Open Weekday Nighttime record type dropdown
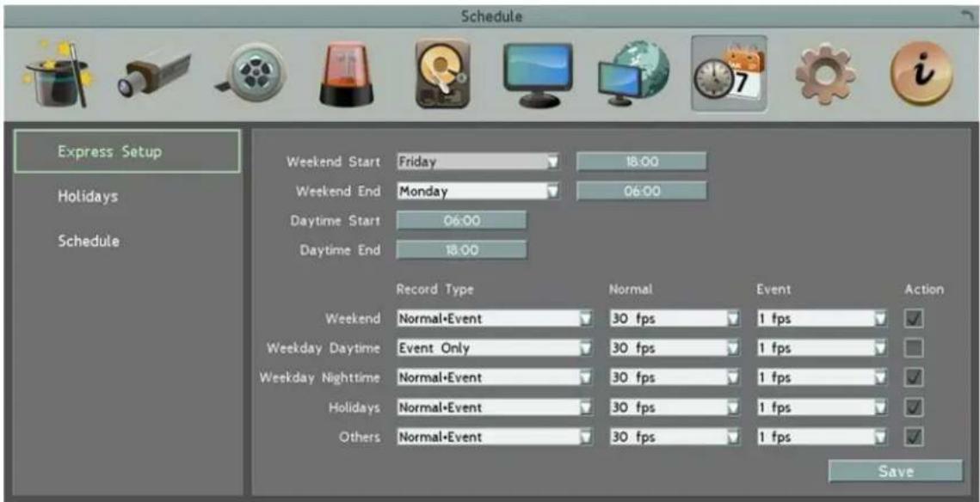The height and width of the screenshot is (502, 980). (x=495, y=377)
